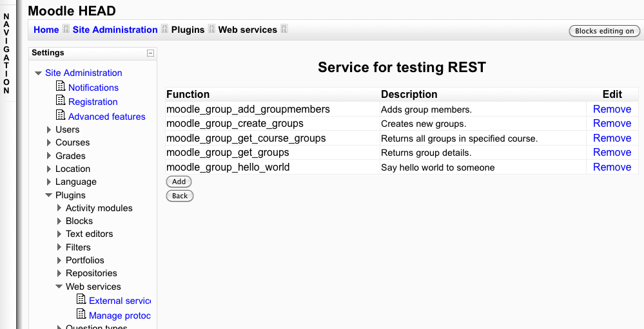Remove the moodle_group_hello_world function

(x=612, y=167)
